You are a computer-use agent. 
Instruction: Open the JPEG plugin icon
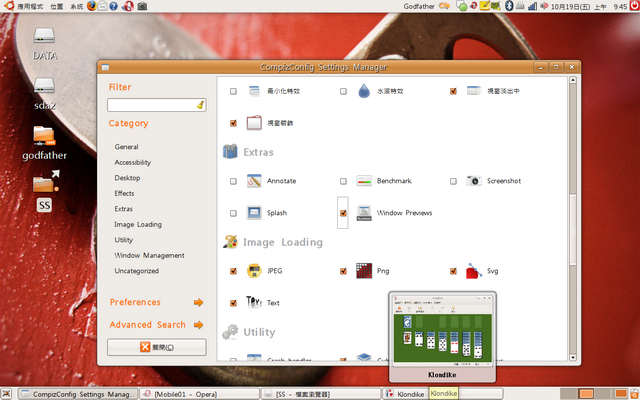(x=254, y=271)
